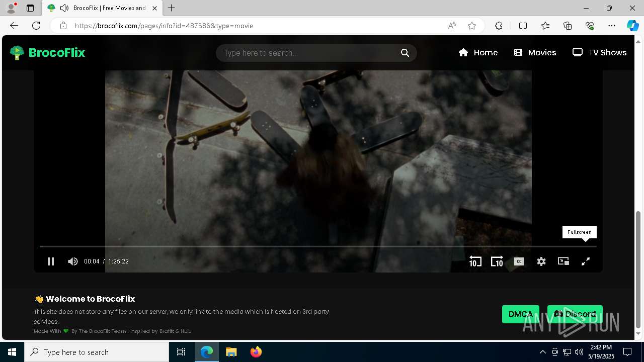Seek on the video progress bar
Screen dimensions: 644x362
(x=318, y=246)
